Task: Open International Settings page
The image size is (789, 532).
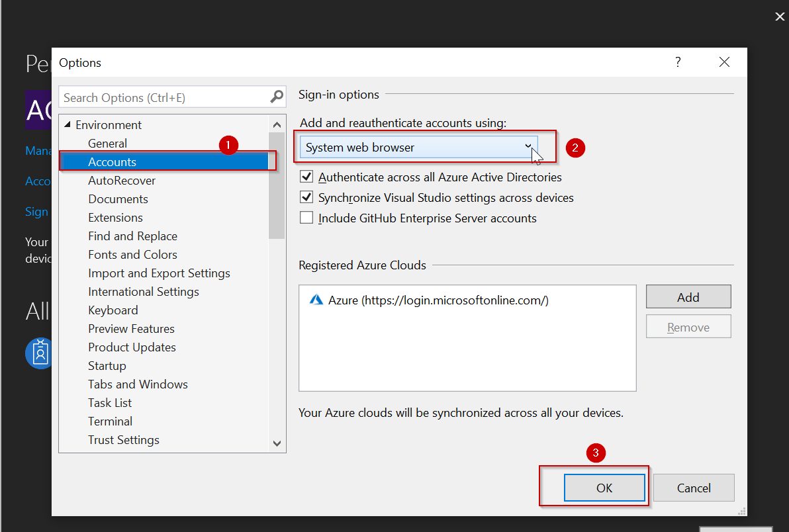Action: (x=144, y=292)
